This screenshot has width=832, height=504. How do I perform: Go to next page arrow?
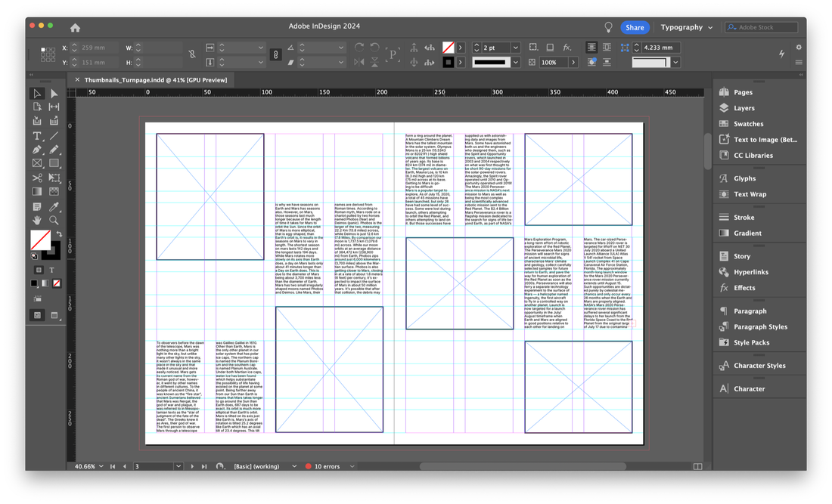click(x=192, y=466)
